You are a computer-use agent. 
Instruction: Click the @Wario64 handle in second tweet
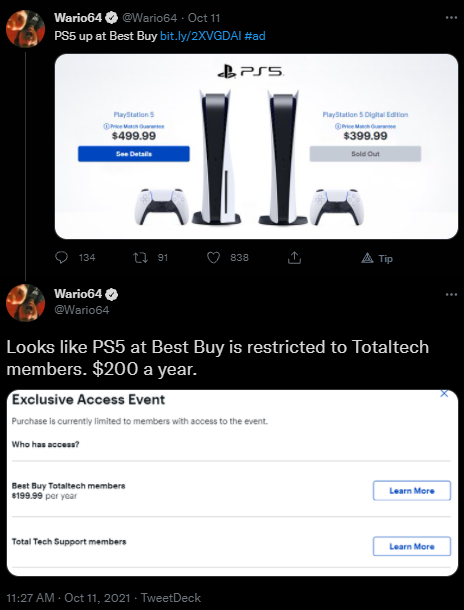coord(82,310)
